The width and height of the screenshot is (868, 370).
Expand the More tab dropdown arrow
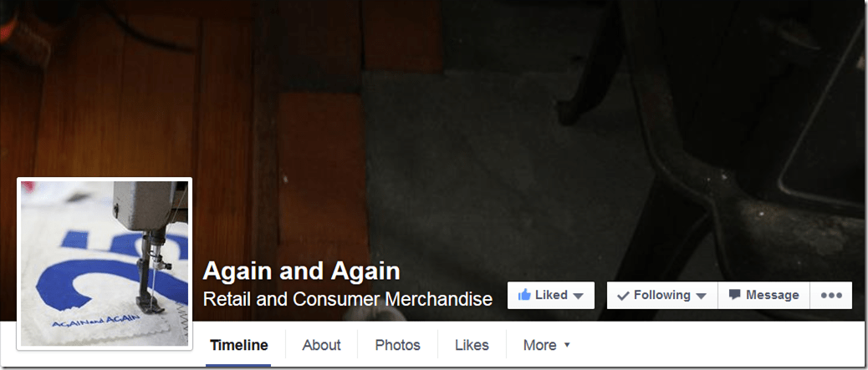[x=566, y=345]
